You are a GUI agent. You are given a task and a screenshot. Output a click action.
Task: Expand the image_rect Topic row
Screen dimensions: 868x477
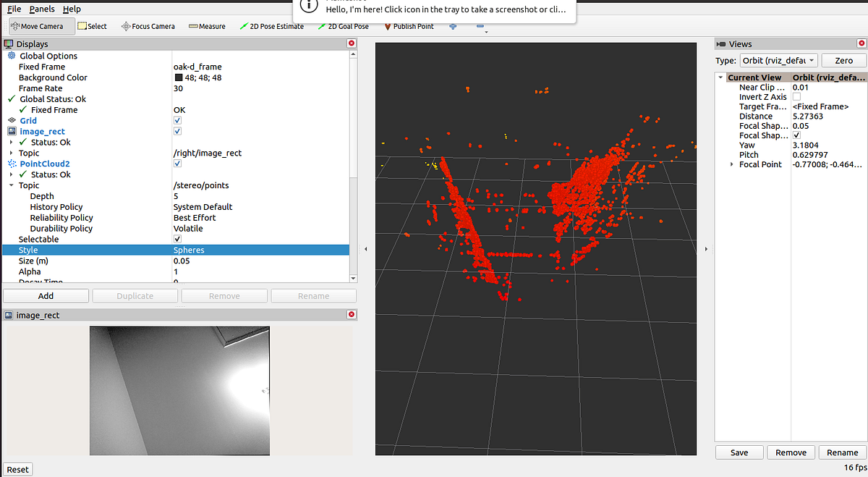(11, 153)
